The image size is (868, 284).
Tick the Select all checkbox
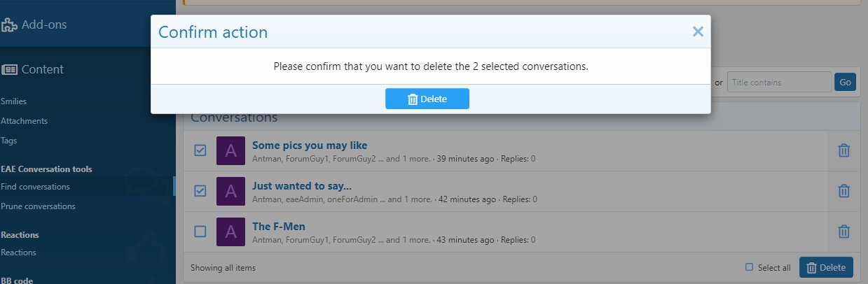pyautogui.click(x=749, y=267)
